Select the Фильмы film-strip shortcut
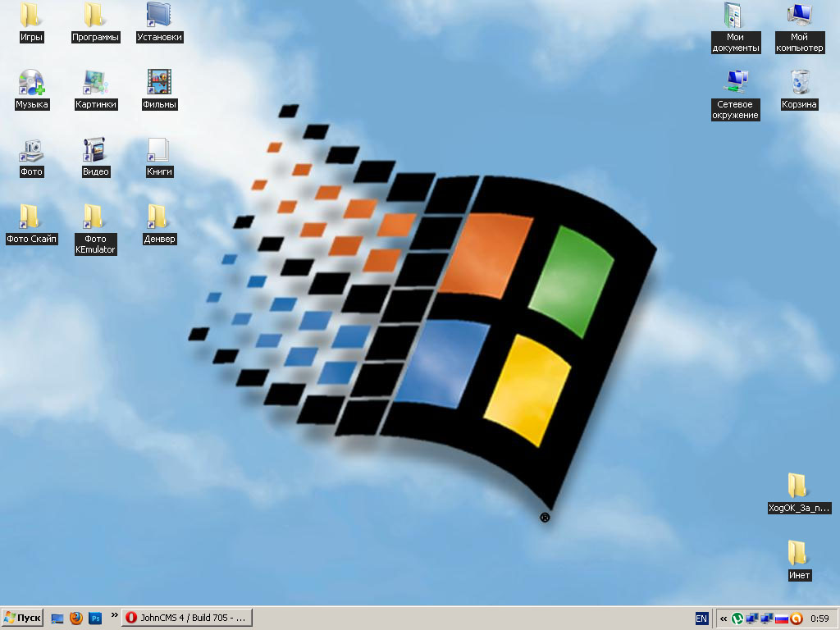Viewport: 840px width, 630px height. [160, 89]
